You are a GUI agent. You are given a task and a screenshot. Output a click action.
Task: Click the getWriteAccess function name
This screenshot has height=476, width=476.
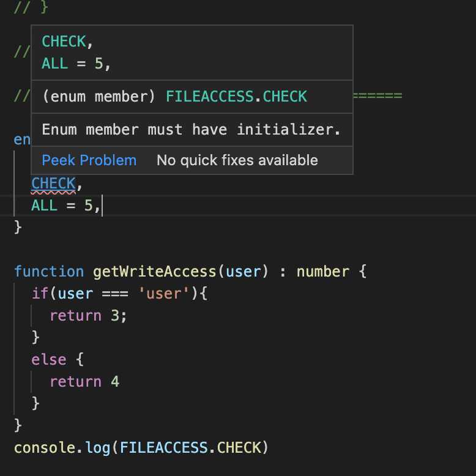coord(155,272)
